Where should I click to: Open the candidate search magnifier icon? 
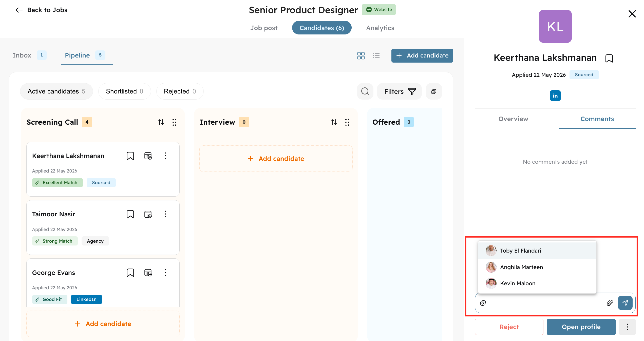tap(365, 91)
